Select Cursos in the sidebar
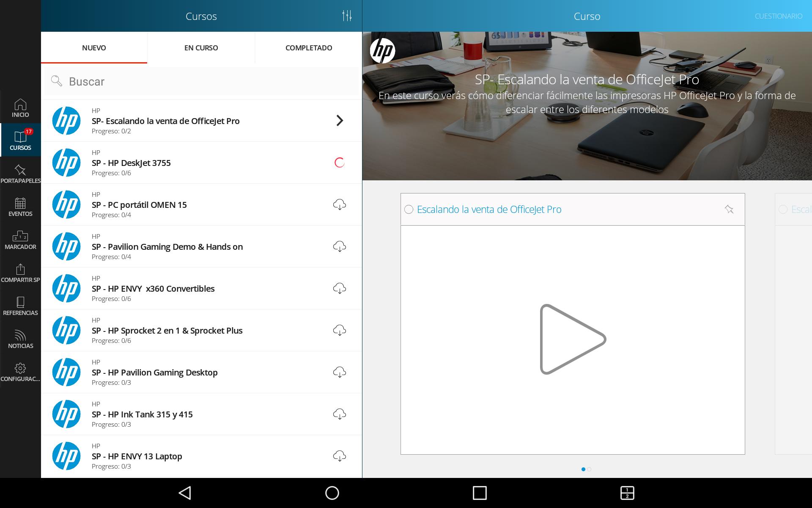This screenshot has width=812, height=508. click(x=20, y=140)
